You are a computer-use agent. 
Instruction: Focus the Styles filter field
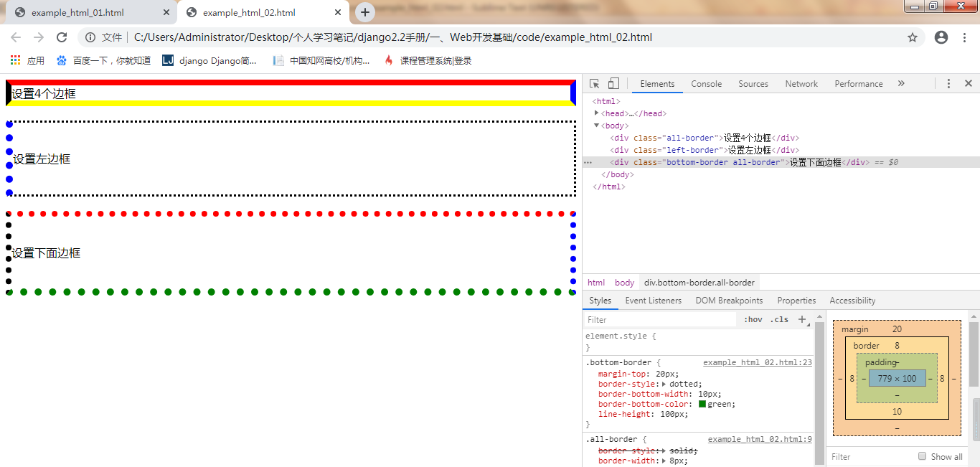coord(660,320)
